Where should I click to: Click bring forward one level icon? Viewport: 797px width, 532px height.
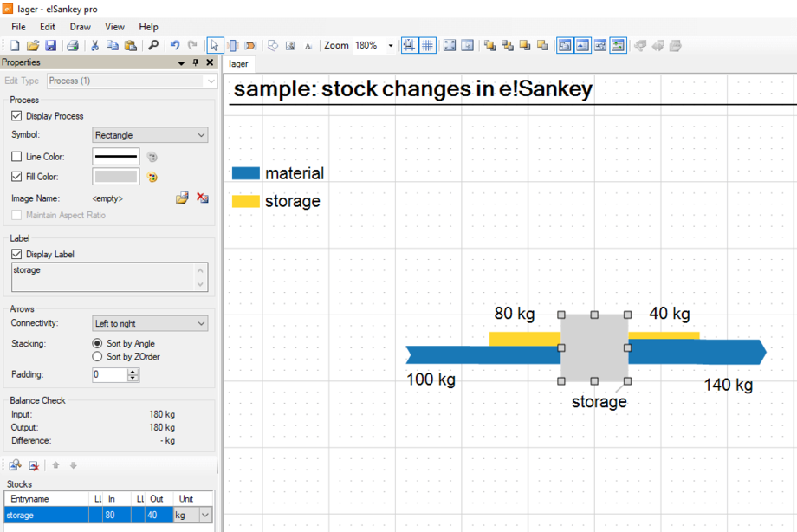pos(508,46)
